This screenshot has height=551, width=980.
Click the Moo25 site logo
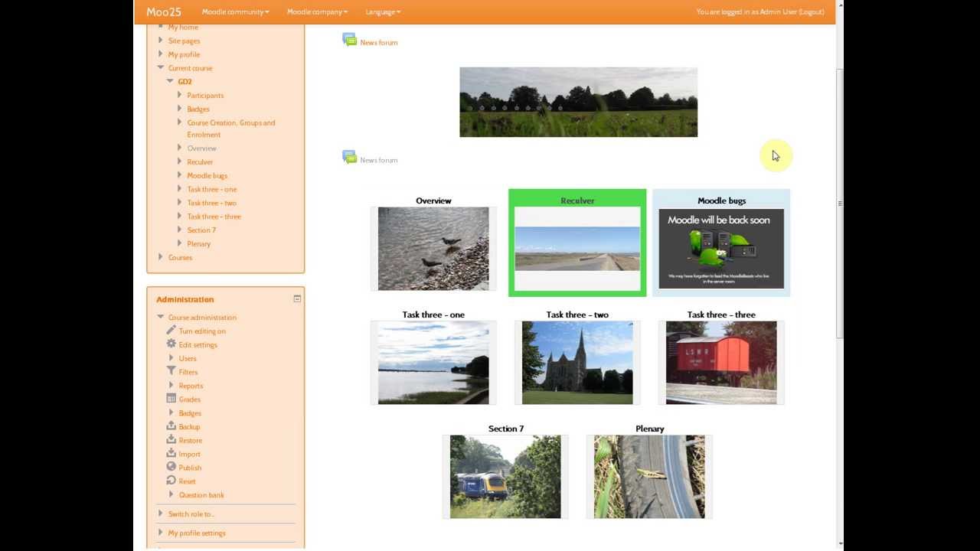(x=164, y=11)
